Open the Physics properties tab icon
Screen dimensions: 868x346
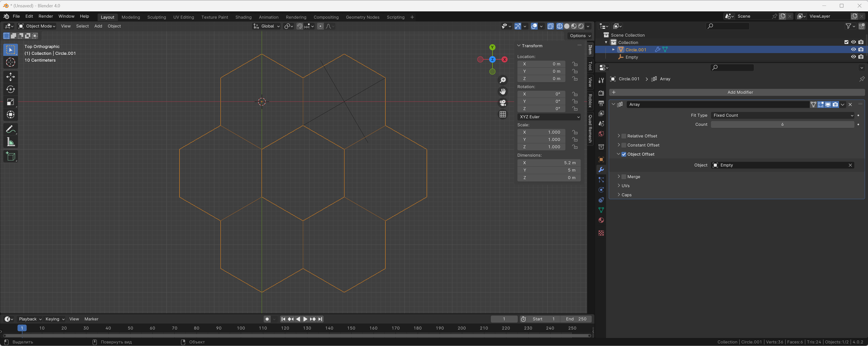pyautogui.click(x=601, y=190)
